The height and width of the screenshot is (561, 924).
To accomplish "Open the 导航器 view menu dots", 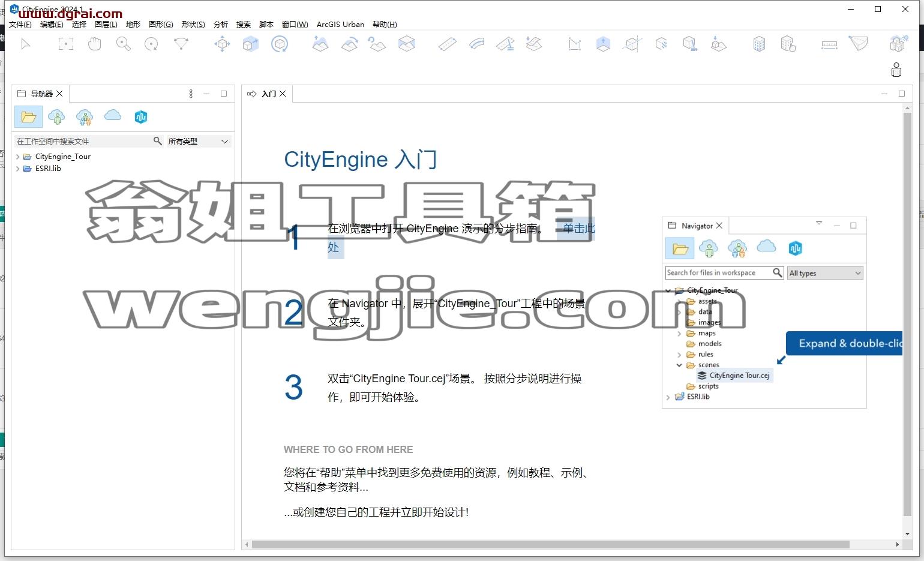I will [191, 94].
